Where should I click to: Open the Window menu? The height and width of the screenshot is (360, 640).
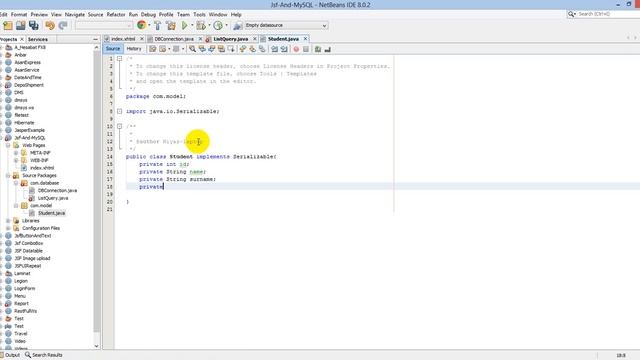pyautogui.click(x=218, y=14)
